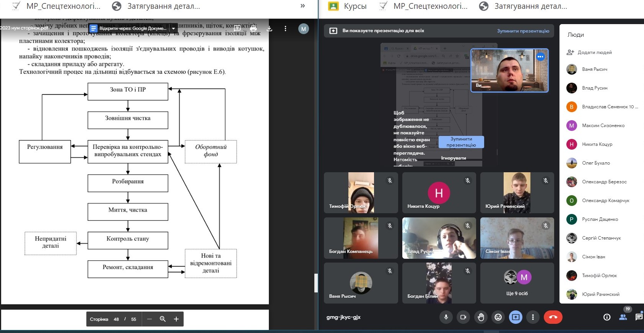The width and height of the screenshot is (644, 333).
Task: Open the chat panel icon
Action: (639, 317)
